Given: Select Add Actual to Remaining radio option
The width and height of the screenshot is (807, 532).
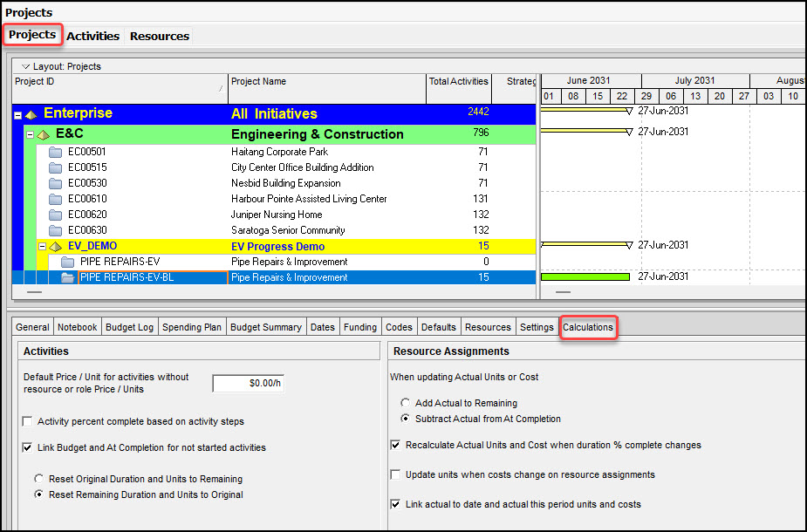Looking at the screenshot, I should 405,403.
